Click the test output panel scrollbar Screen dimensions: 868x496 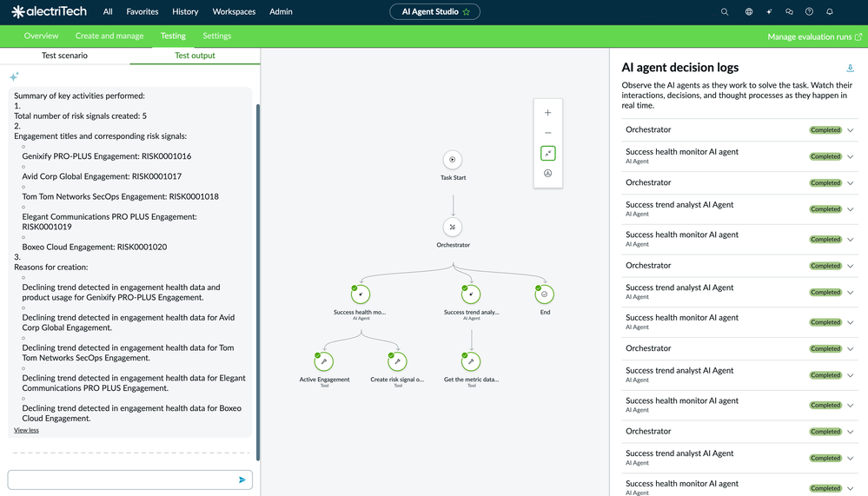258,282
